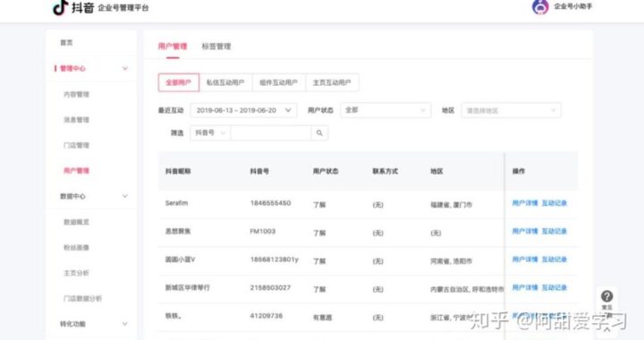The image size is (644, 340).
Task: Select the 主页互动用户 filter tab
Action: pos(332,82)
